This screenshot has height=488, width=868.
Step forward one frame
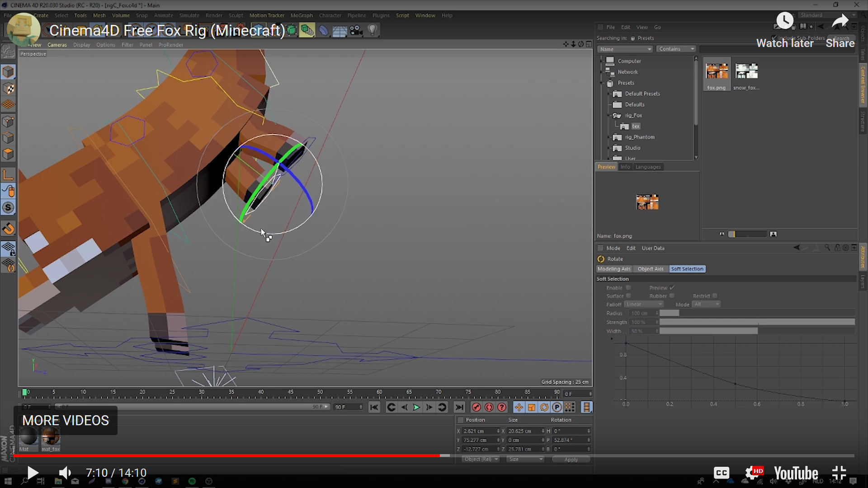tap(429, 407)
